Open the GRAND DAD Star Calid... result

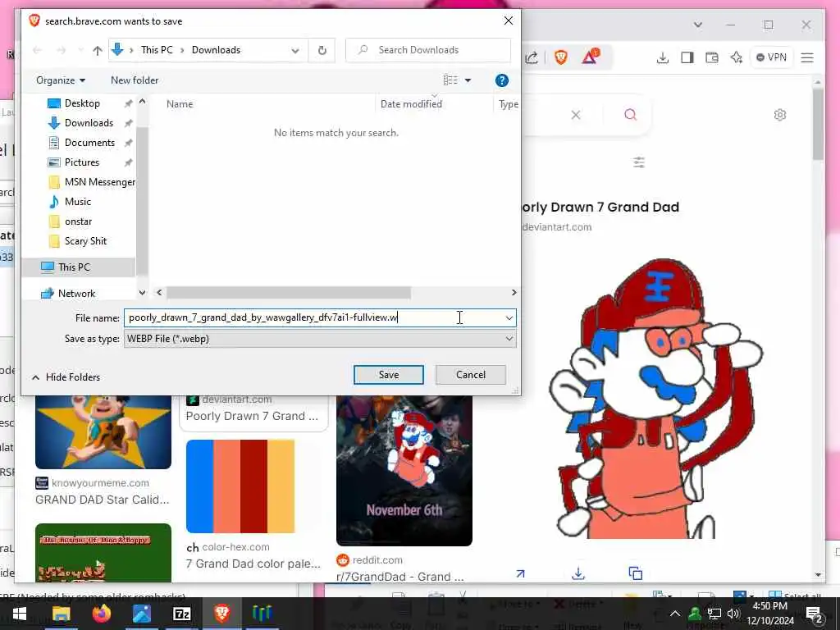[103, 500]
